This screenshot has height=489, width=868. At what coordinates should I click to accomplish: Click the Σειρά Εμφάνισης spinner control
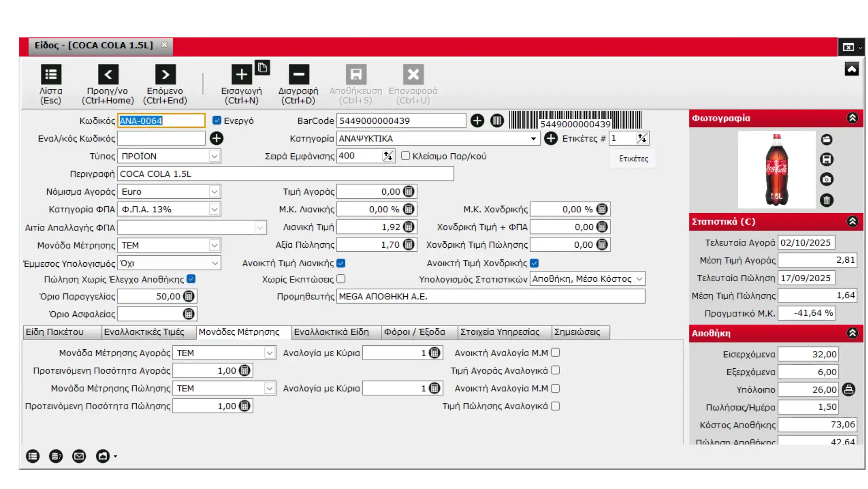point(388,156)
